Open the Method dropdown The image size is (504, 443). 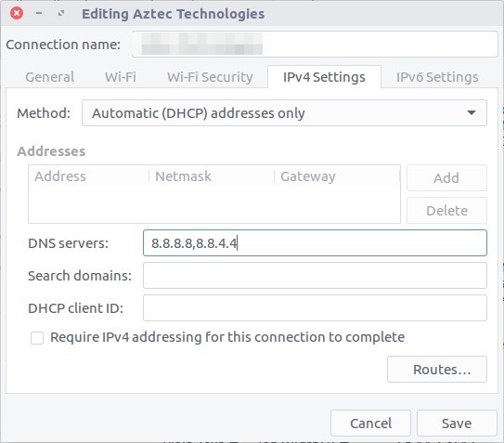tap(284, 113)
